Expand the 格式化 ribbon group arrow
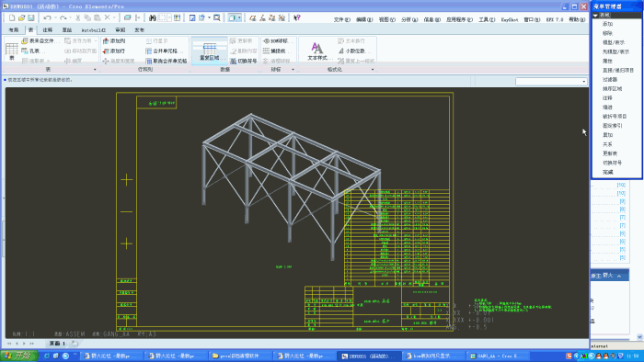Image resolution: width=644 pixels, height=362 pixels. point(373,70)
